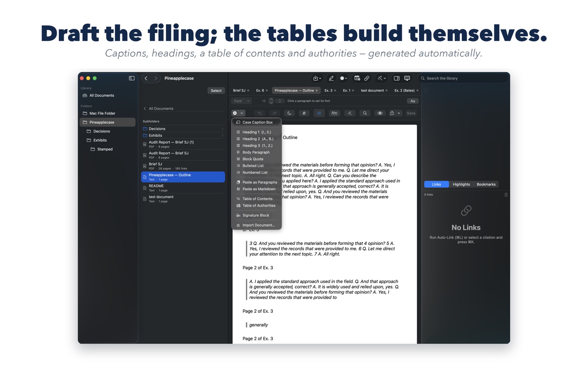Switch to the Bookmarks panel tab
The width and height of the screenshot is (588, 368).
click(486, 184)
